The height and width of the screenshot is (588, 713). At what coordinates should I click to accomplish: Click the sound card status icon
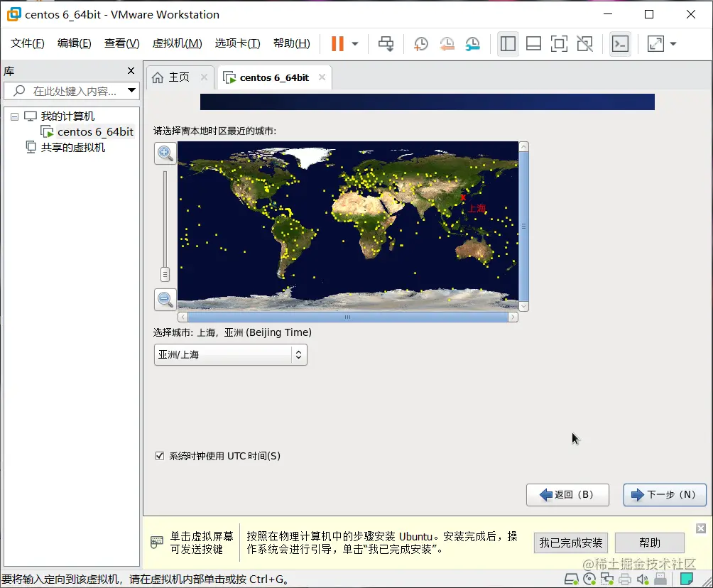[643, 579]
